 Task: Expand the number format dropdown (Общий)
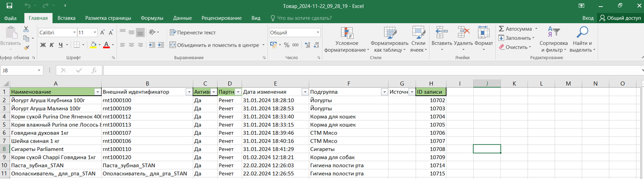click(x=318, y=32)
